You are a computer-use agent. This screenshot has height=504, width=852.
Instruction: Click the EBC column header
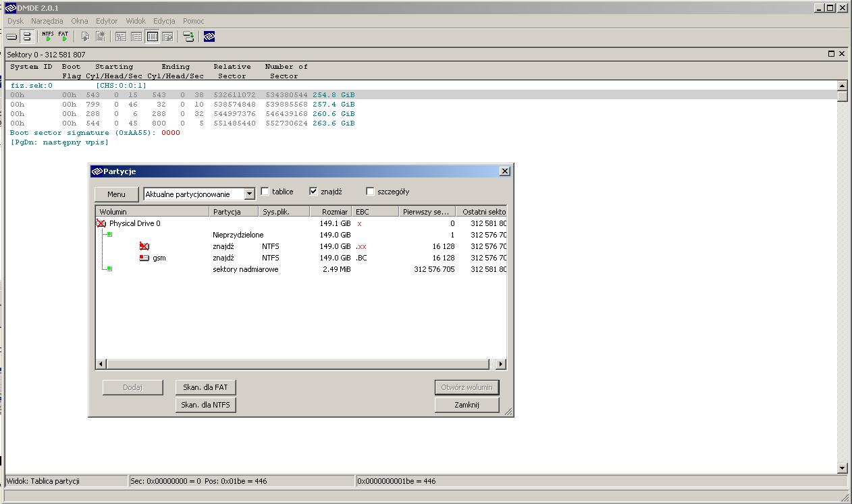[x=375, y=212]
